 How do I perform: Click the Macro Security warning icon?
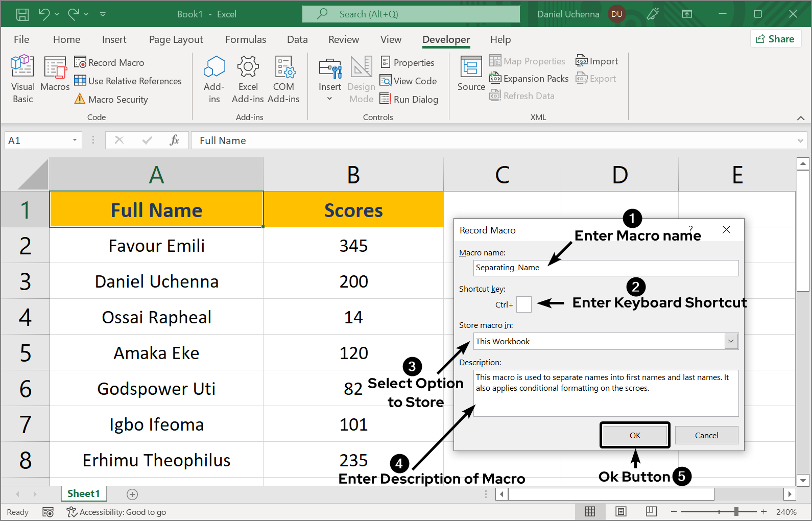[80, 99]
